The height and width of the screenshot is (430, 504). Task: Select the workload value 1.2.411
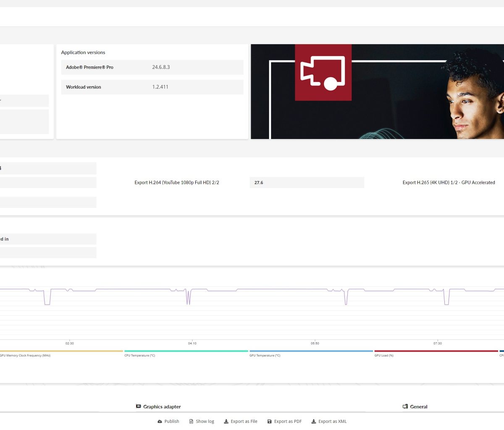pyautogui.click(x=160, y=87)
